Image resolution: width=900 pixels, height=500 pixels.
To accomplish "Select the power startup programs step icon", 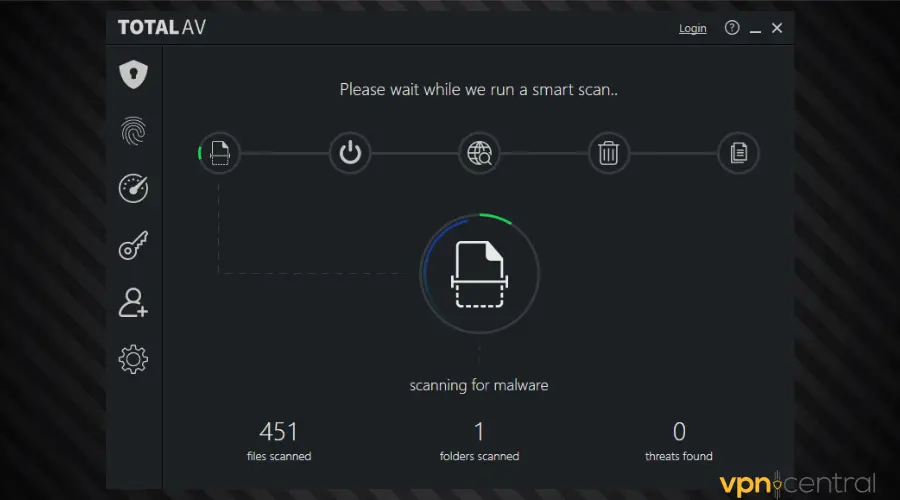I will (x=350, y=153).
